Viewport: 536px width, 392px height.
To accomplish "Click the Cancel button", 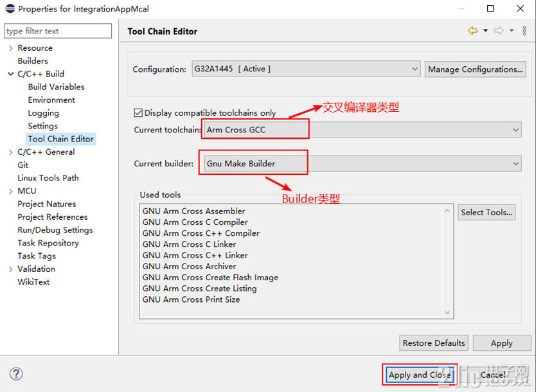I will pyautogui.click(x=493, y=375).
